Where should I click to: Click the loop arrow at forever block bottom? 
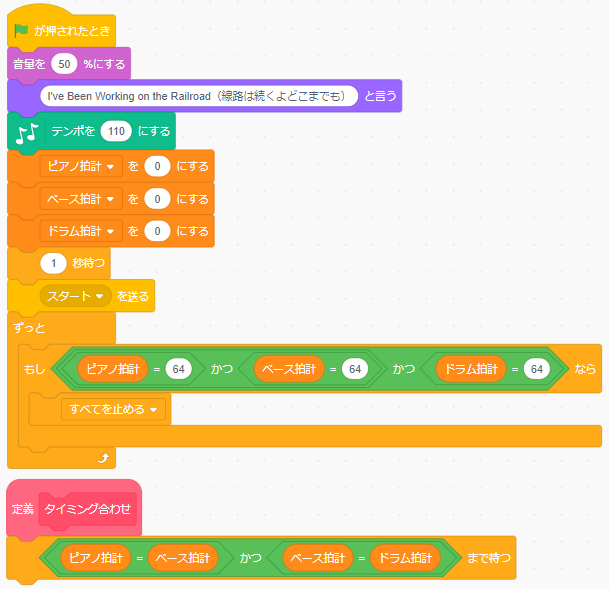coord(103,458)
